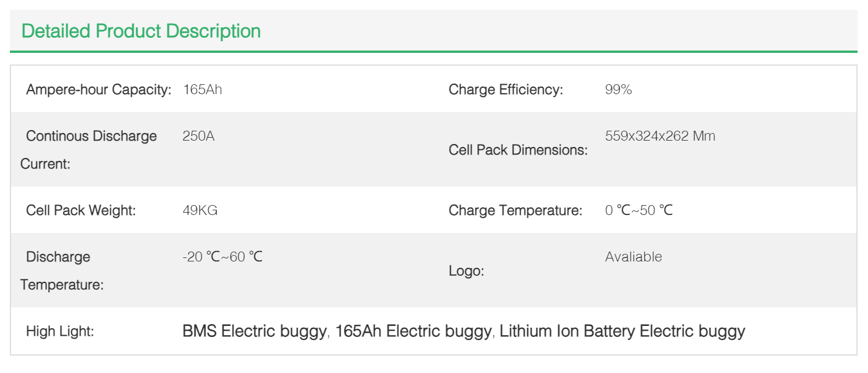This screenshot has height=373, width=868.
Task: Select the 250A discharge current value
Action: 198,137
